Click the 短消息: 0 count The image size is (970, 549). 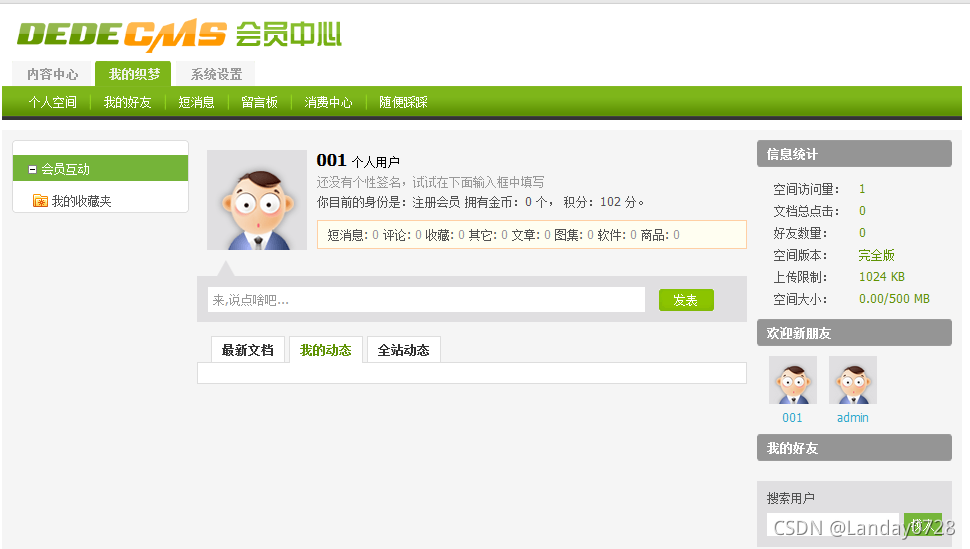[353, 235]
